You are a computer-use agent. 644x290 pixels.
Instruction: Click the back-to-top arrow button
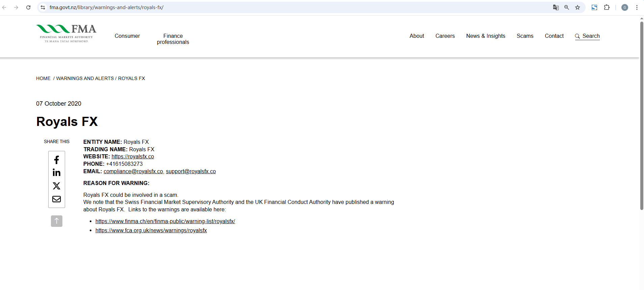pyautogui.click(x=57, y=221)
